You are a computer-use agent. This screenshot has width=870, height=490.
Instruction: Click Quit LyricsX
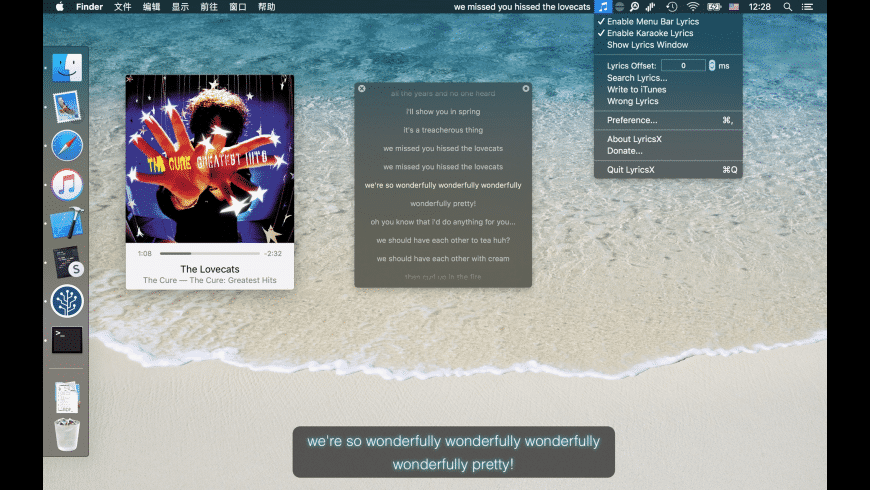(630, 170)
